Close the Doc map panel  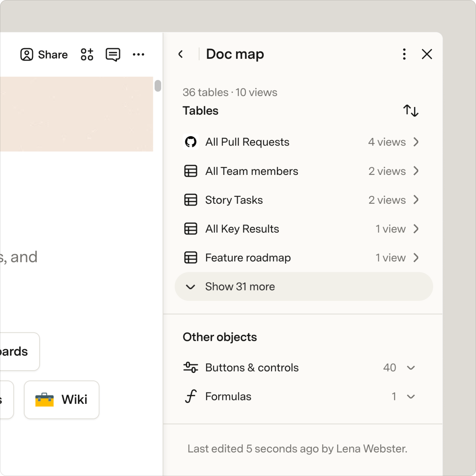[x=427, y=54]
